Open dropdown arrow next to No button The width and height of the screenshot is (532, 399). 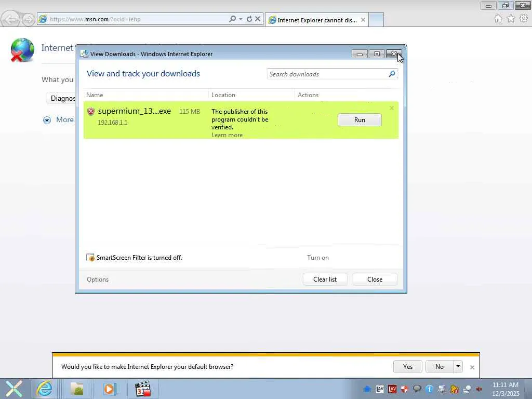pyautogui.click(x=458, y=366)
